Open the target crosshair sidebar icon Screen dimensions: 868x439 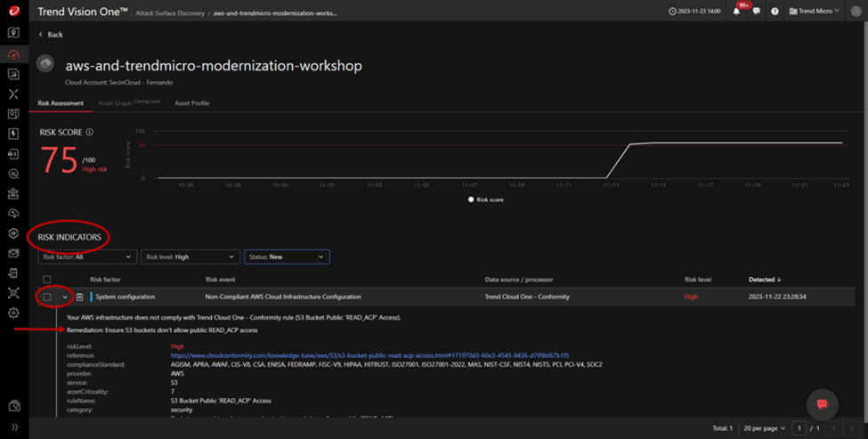click(14, 293)
